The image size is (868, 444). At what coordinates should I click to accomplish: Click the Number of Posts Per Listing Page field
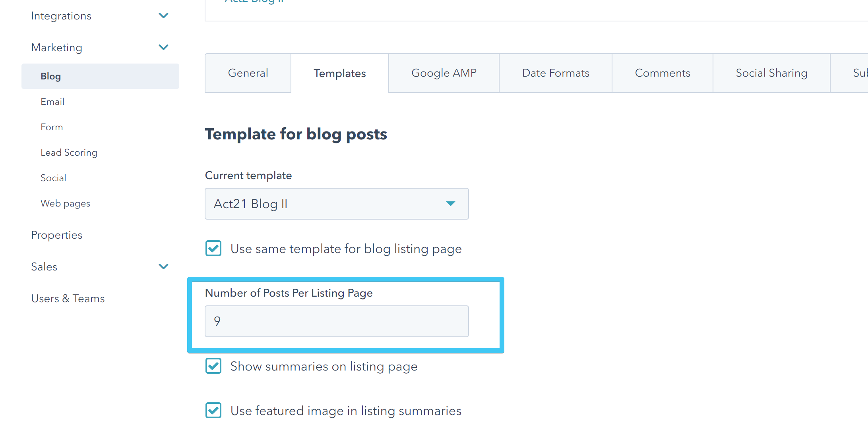(x=336, y=321)
